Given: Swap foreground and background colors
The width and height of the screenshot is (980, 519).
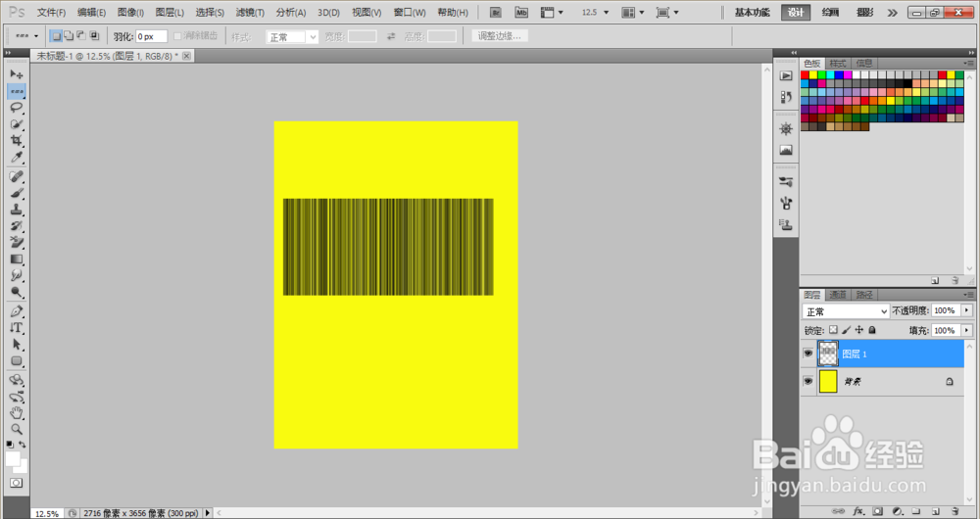Looking at the screenshot, I should tap(23, 444).
